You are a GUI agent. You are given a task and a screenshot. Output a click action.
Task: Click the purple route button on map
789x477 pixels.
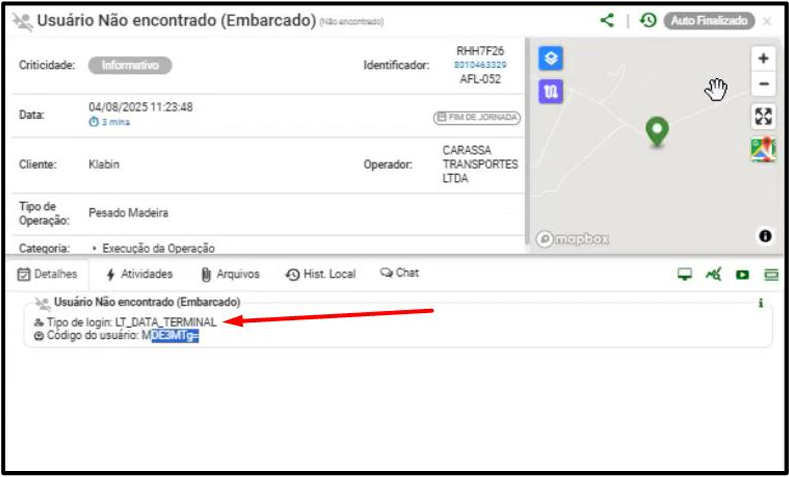click(551, 92)
